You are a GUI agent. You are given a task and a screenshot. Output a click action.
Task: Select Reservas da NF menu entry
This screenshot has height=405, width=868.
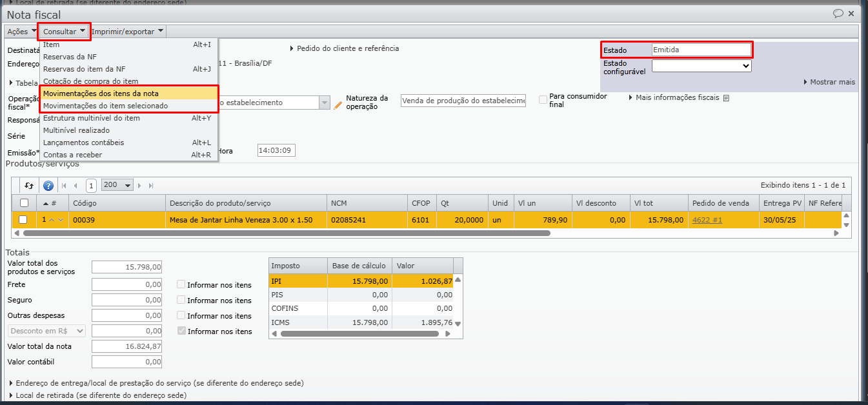(129, 57)
